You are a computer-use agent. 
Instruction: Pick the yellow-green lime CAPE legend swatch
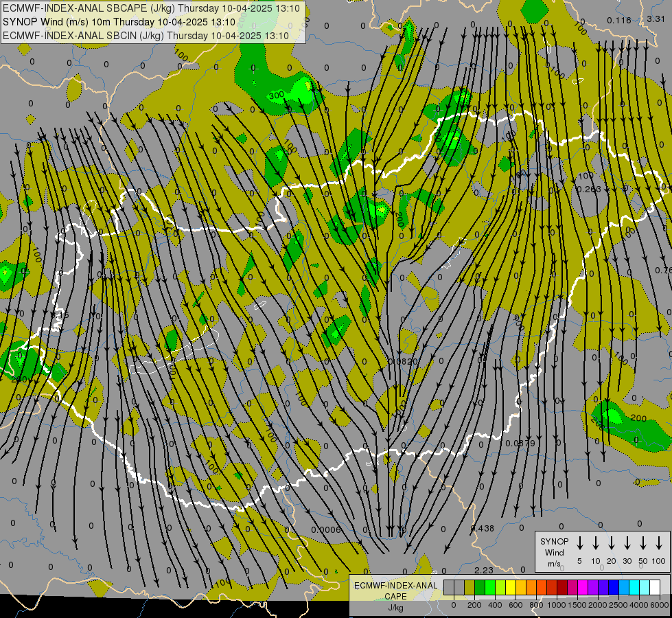(500, 587)
